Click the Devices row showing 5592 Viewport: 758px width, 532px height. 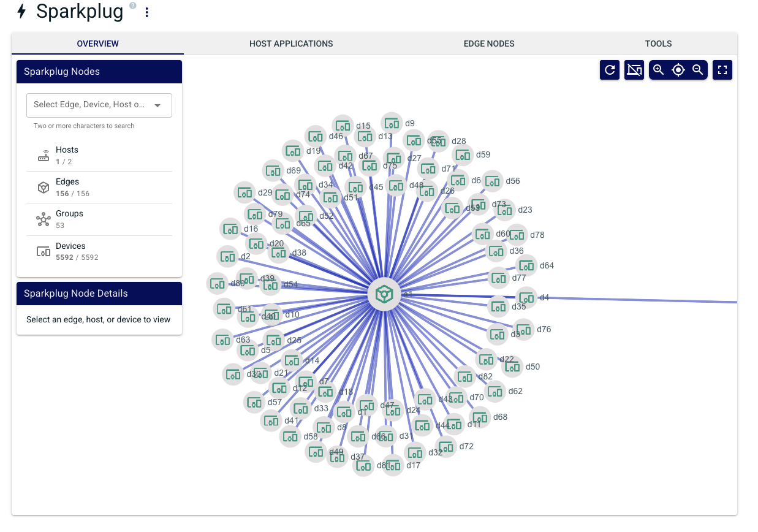coord(99,251)
